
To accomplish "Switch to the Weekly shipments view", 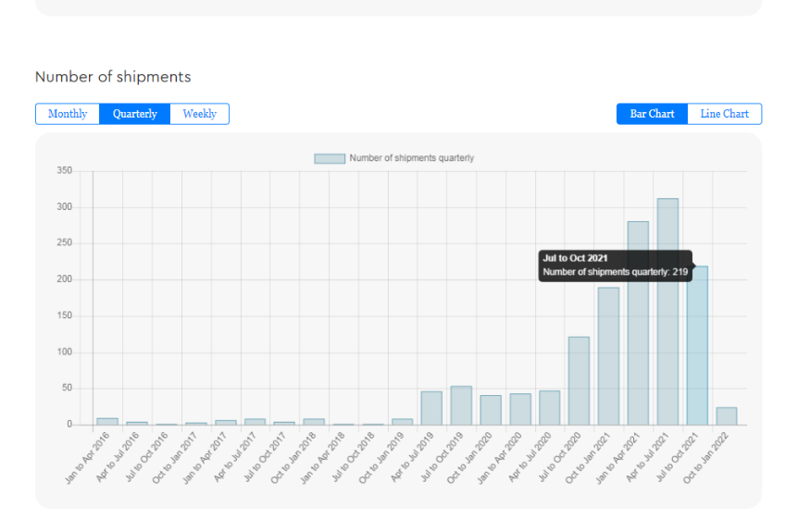I will 199,114.
